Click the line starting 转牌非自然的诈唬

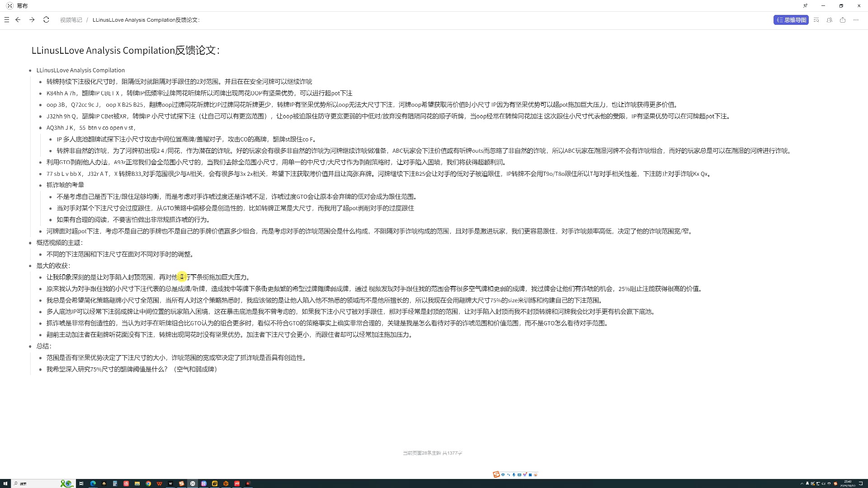pyautogui.click(x=425, y=150)
